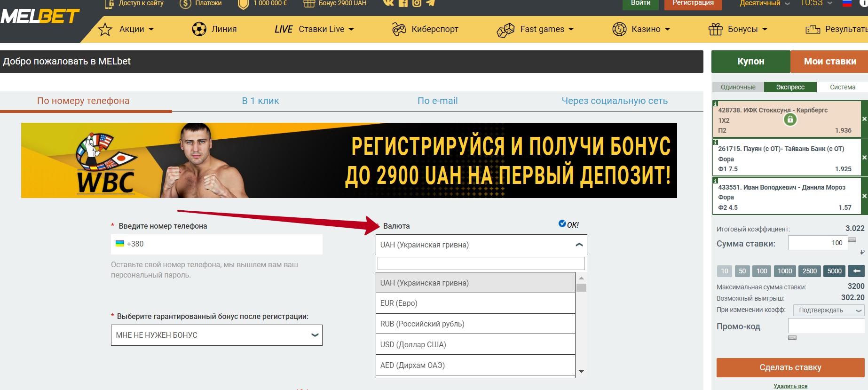Open the virtual keyboard icon by Сумма ставки
This screenshot has height=390, width=868.
852,240
